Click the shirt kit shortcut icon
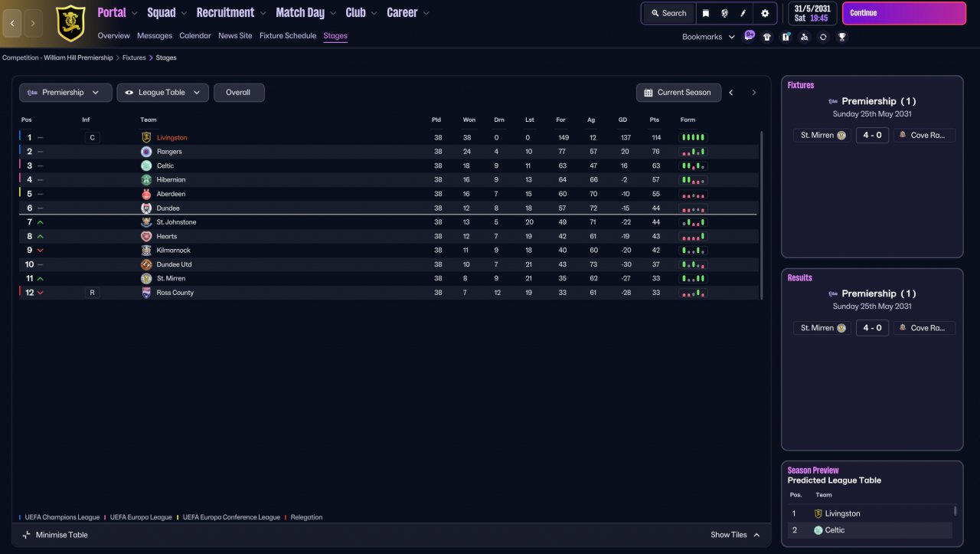The height and width of the screenshot is (554, 980). [x=767, y=37]
